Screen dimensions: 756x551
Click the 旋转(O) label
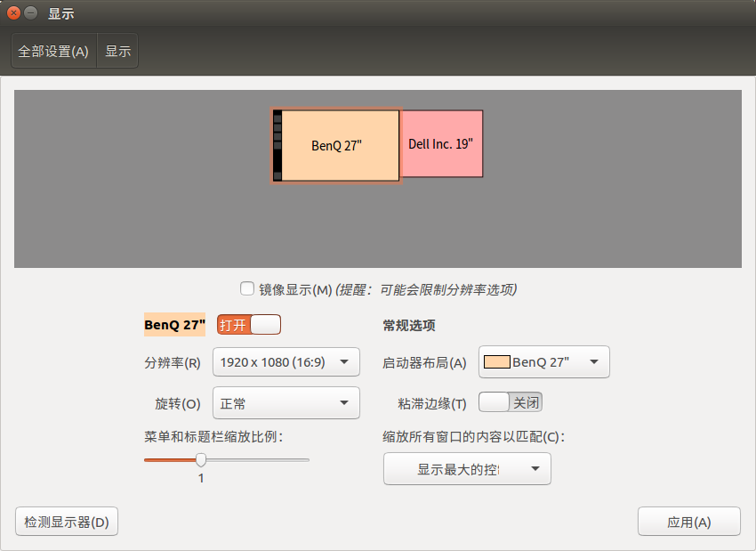(177, 403)
